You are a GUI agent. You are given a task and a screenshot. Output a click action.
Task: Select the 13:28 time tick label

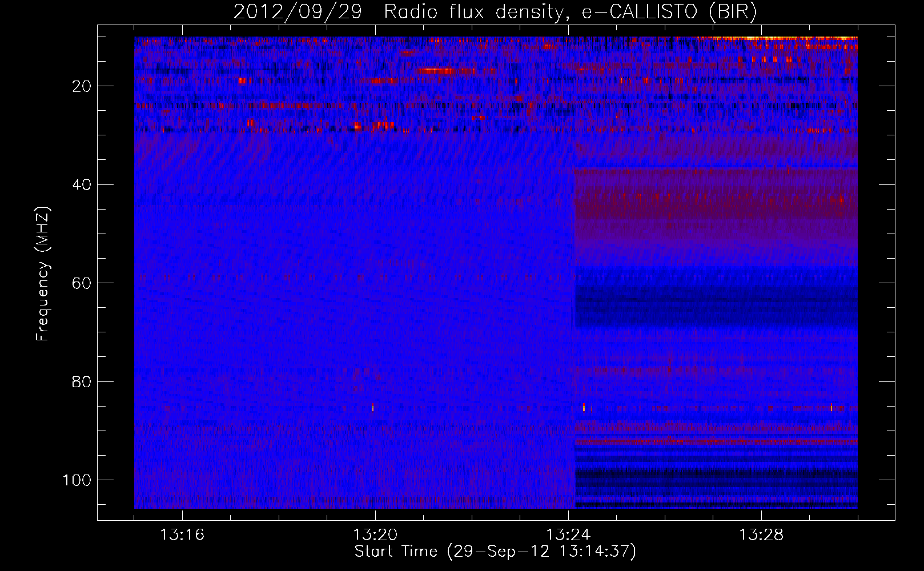click(x=761, y=535)
